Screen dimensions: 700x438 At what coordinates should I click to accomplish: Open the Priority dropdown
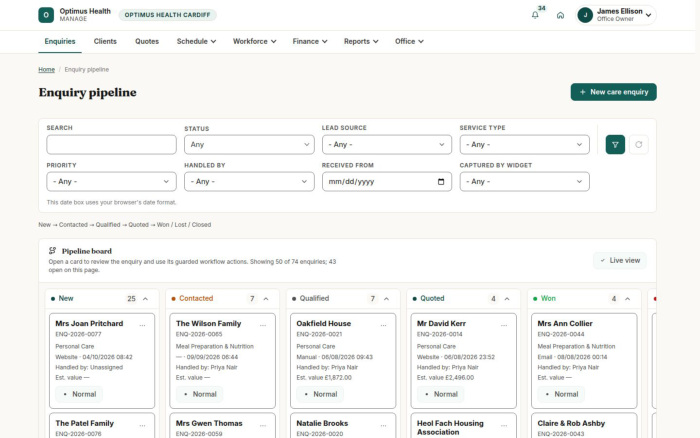(111, 182)
